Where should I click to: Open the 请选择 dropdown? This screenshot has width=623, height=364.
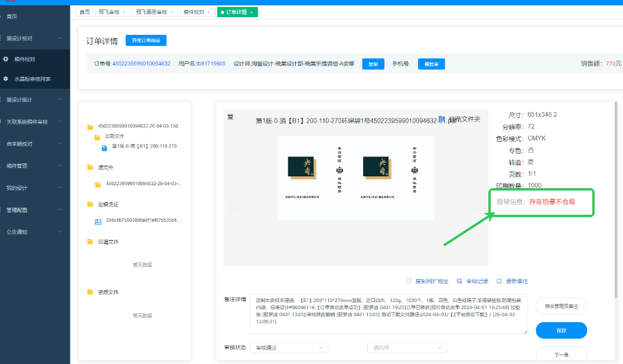407,347
